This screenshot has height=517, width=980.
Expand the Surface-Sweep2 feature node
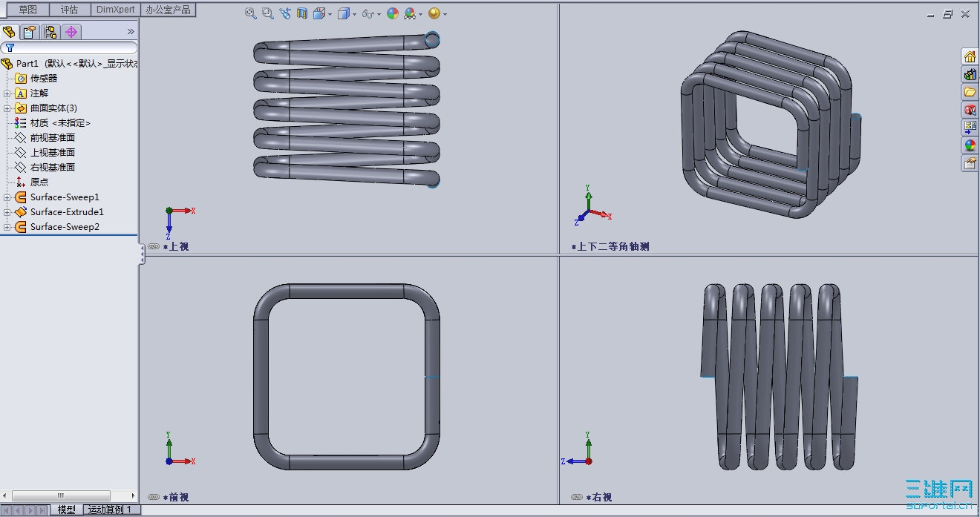(7, 227)
